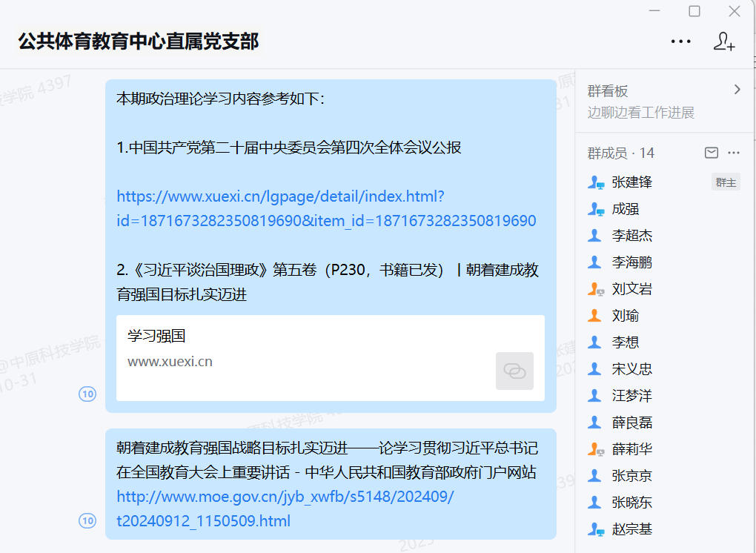Click the envelope icon beside group members
This screenshot has height=553, width=756.
[x=711, y=153]
